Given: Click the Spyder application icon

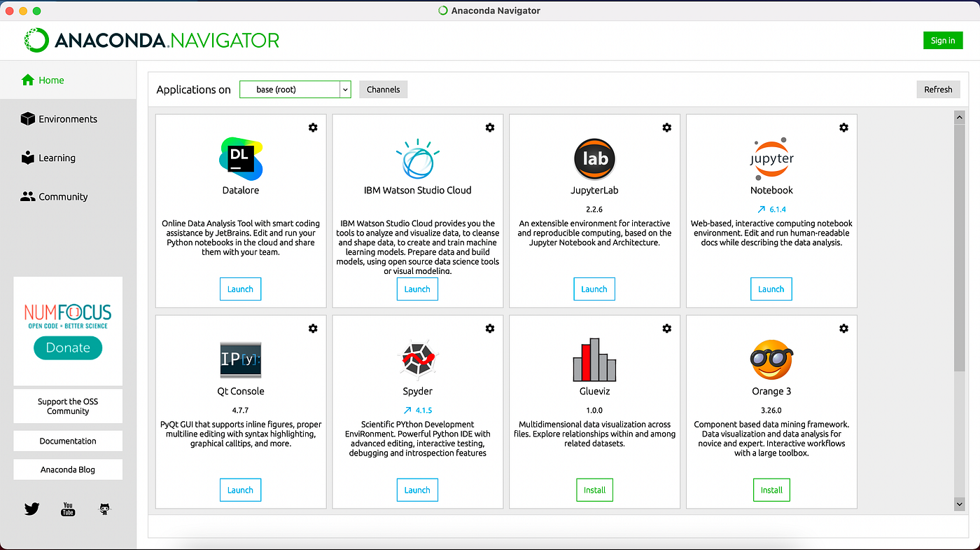Looking at the screenshot, I should coord(417,359).
